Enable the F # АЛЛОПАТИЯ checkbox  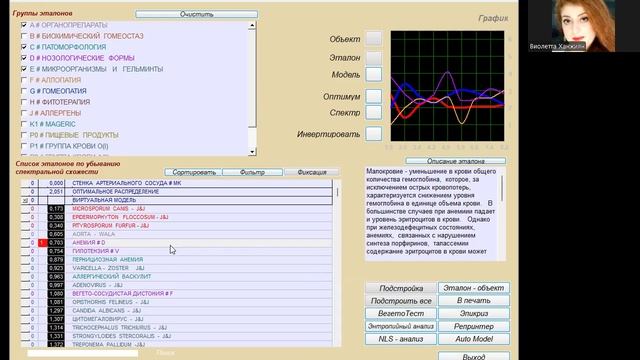(24, 80)
